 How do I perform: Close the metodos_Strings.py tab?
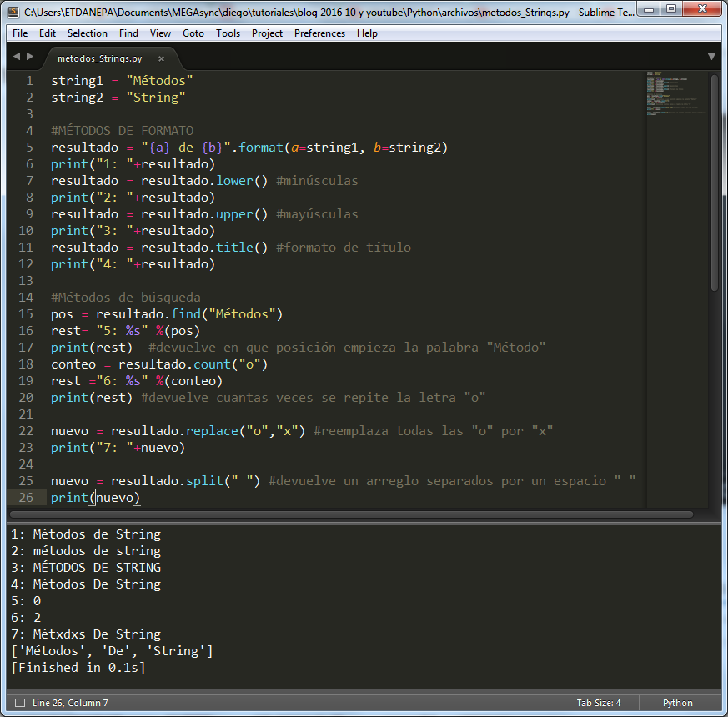[x=161, y=58]
